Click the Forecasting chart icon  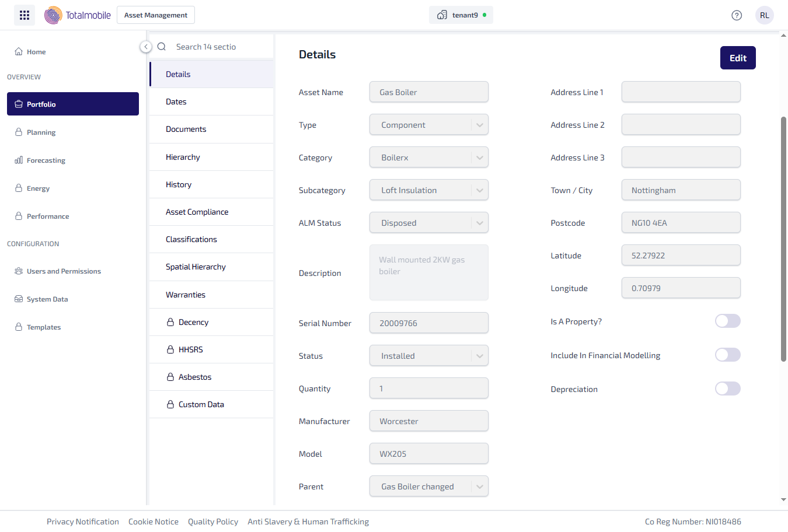(19, 160)
